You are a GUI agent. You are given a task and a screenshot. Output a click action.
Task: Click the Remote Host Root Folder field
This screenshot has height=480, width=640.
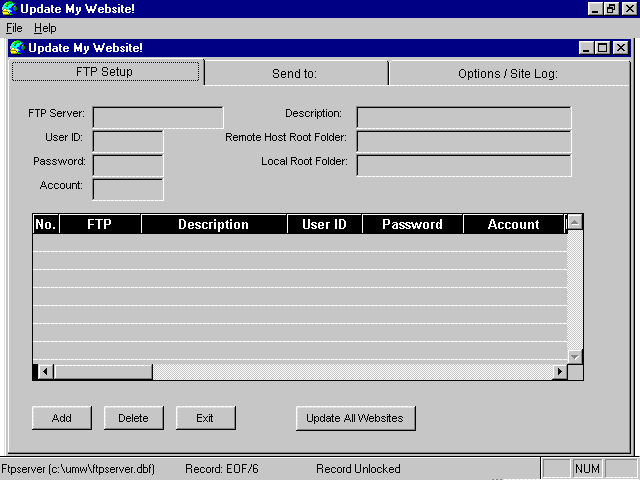pyautogui.click(x=464, y=141)
